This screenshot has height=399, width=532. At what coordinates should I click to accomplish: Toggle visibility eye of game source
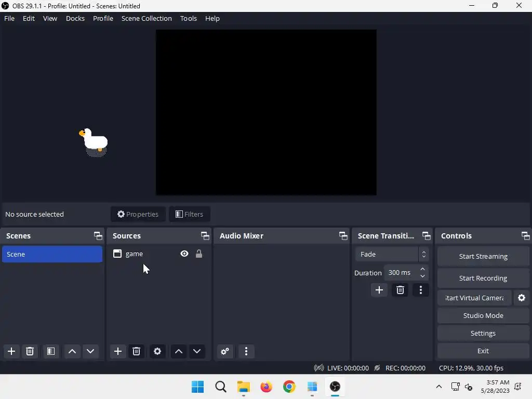point(184,254)
